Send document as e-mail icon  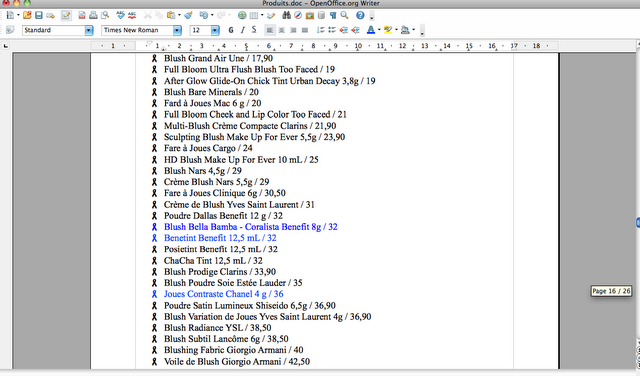(50, 16)
